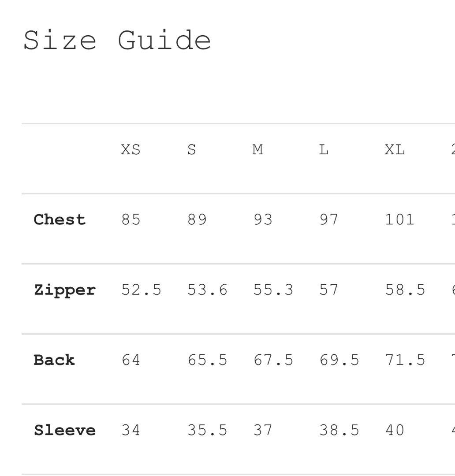Click the Zipper row label
The width and height of the screenshot is (455, 476).
pyautogui.click(x=64, y=290)
